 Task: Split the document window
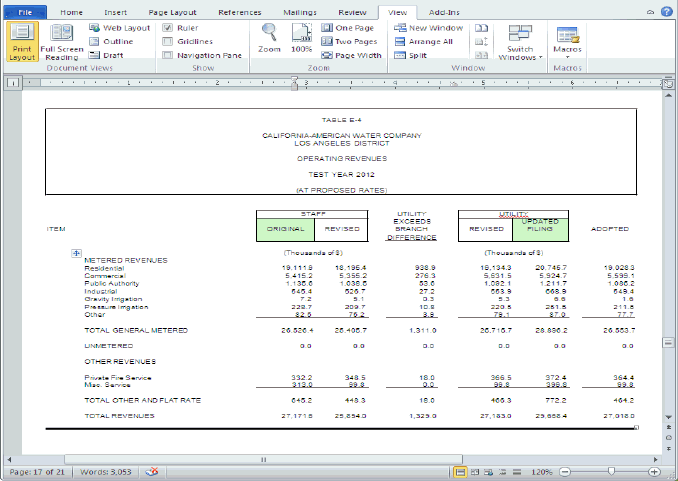tap(412, 56)
